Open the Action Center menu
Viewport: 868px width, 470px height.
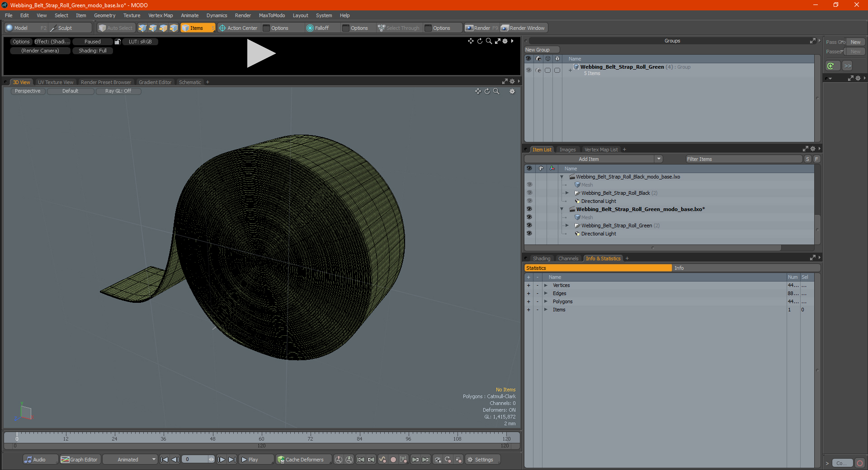pyautogui.click(x=238, y=28)
